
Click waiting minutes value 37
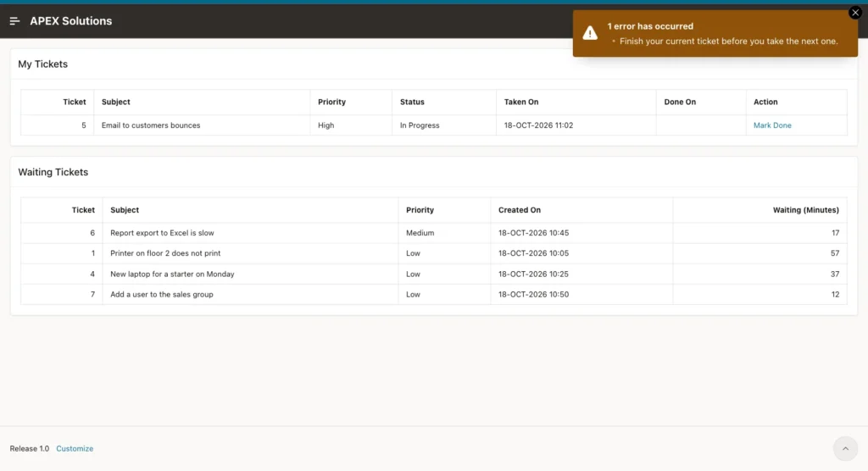point(835,274)
